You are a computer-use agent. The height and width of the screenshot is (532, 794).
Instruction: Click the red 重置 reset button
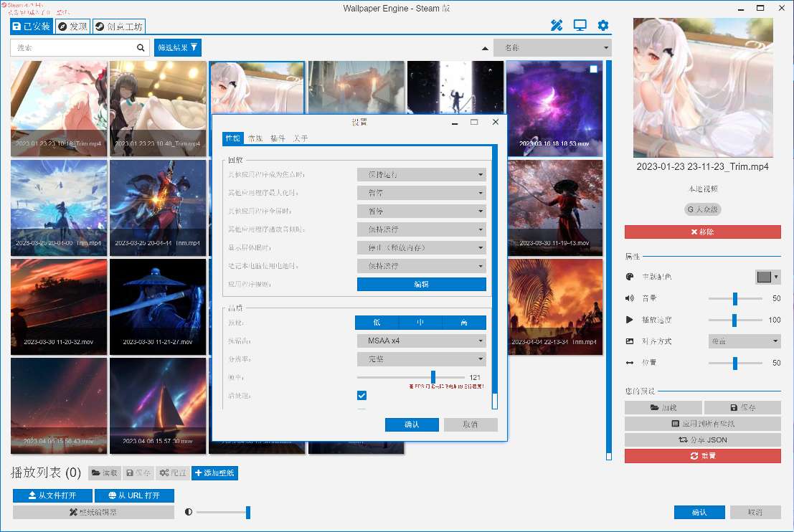703,456
